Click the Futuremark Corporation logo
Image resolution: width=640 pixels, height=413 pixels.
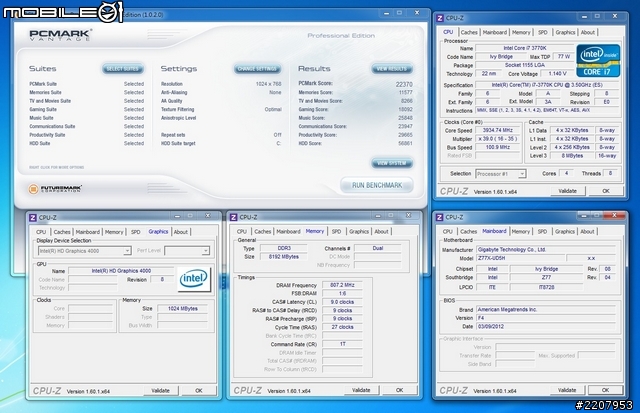pyautogui.click(x=55, y=189)
